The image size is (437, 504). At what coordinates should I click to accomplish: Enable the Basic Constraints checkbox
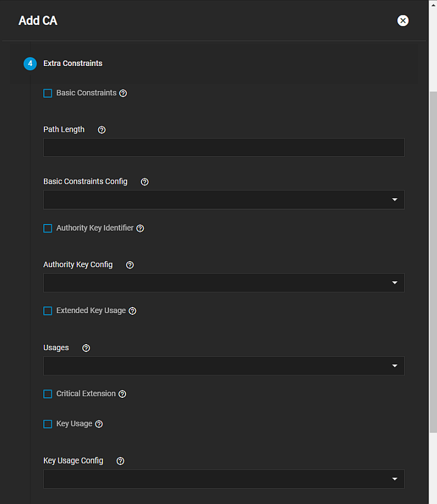(48, 93)
